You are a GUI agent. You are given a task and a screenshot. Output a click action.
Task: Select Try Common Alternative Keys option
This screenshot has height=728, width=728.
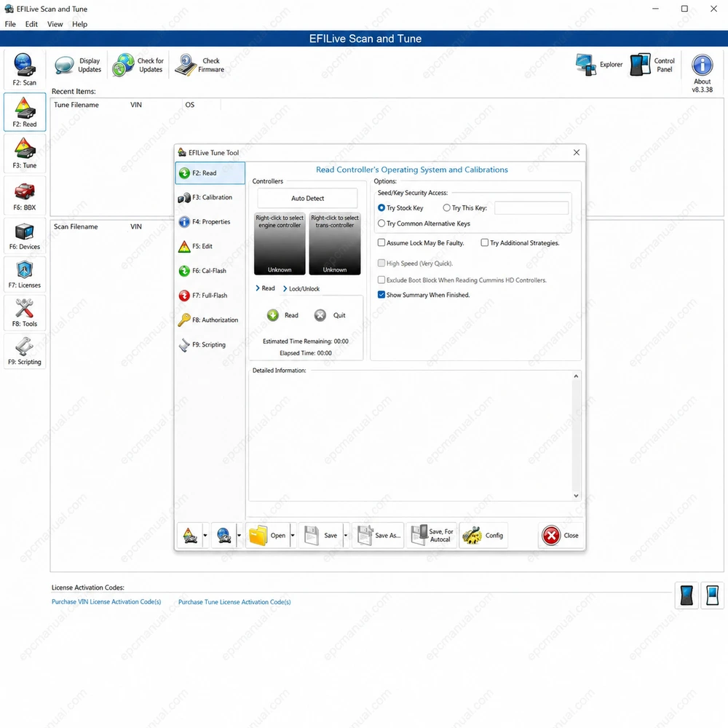[381, 223]
